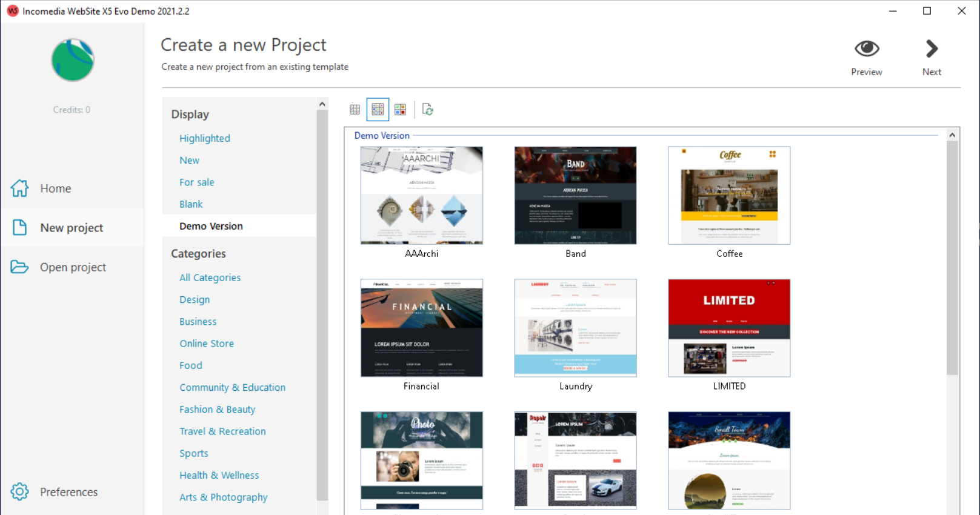
Task: Choose the Blank template filter
Action: point(191,204)
